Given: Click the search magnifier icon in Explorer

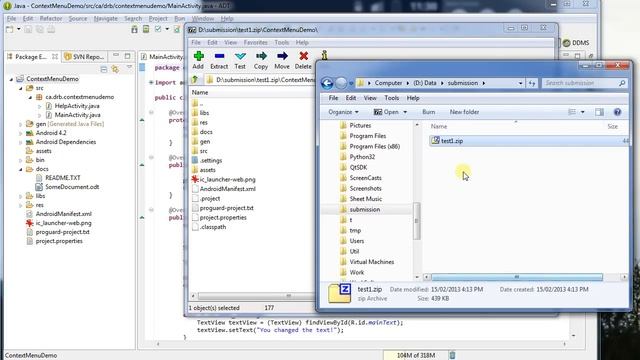Looking at the screenshot, I should [x=622, y=83].
